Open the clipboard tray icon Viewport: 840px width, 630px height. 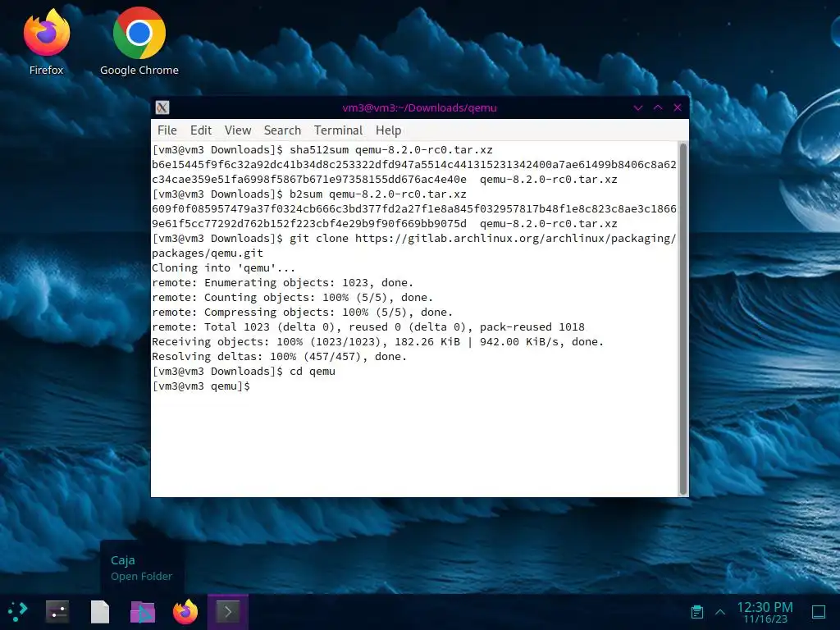pyautogui.click(x=697, y=611)
